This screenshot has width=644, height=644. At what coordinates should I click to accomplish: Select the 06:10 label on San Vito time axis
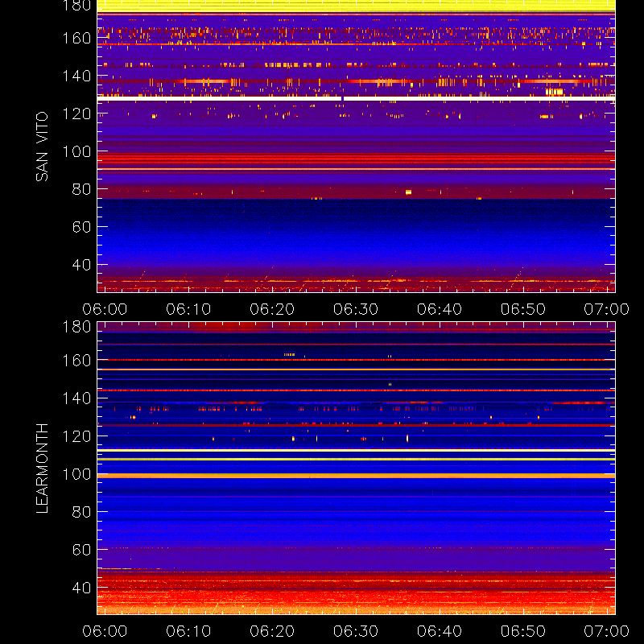pyautogui.click(x=188, y=309)
